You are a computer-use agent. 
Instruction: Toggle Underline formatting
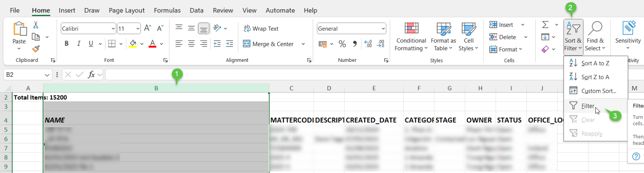coord(91,44)
